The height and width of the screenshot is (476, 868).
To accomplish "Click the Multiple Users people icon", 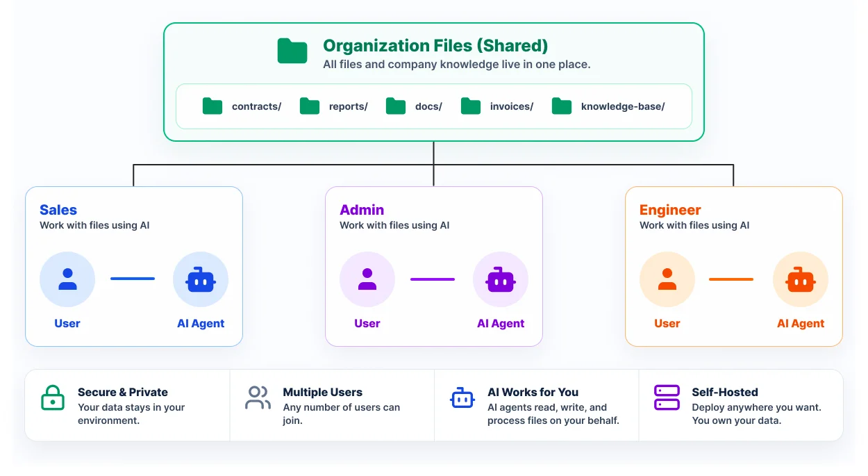I will (x=258, y=398).
